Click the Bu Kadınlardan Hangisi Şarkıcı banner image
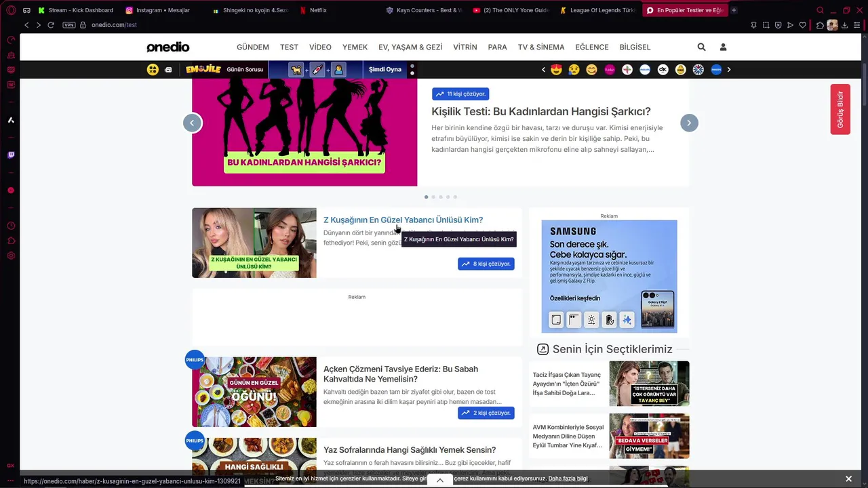This screenshot has height=488, width=868. pyautogui.click(x=304, y=132)
